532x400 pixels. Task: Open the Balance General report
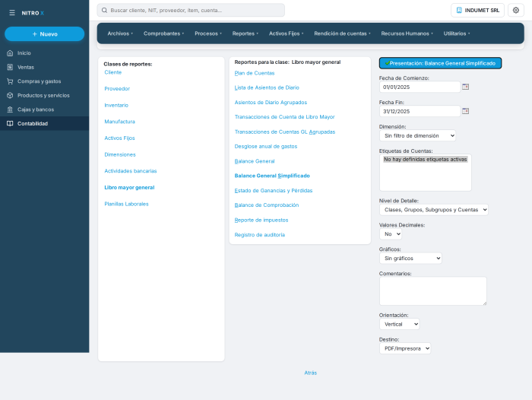255,161
